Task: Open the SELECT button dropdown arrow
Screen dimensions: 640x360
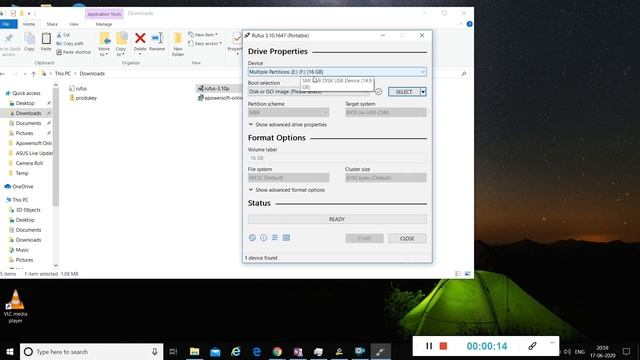Action: [x=423, y=92]
